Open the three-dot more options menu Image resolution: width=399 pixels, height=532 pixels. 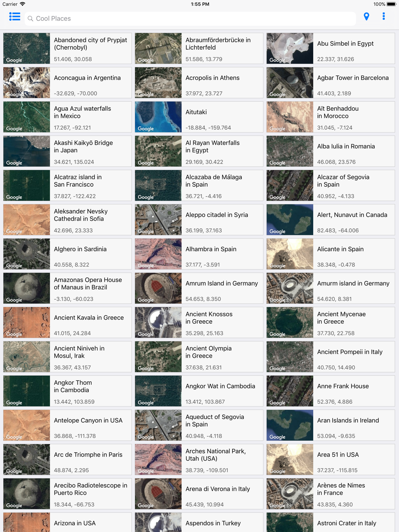point(383,16)
